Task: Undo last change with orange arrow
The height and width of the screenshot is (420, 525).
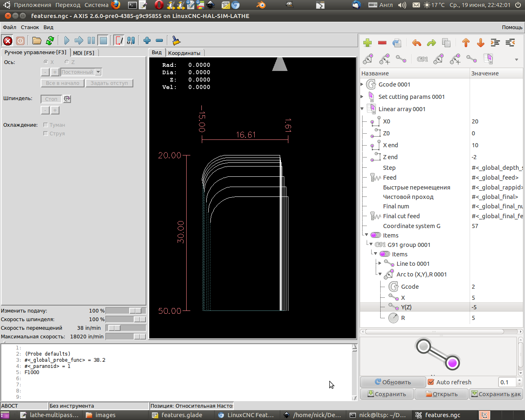Action: tap(417, 43)
